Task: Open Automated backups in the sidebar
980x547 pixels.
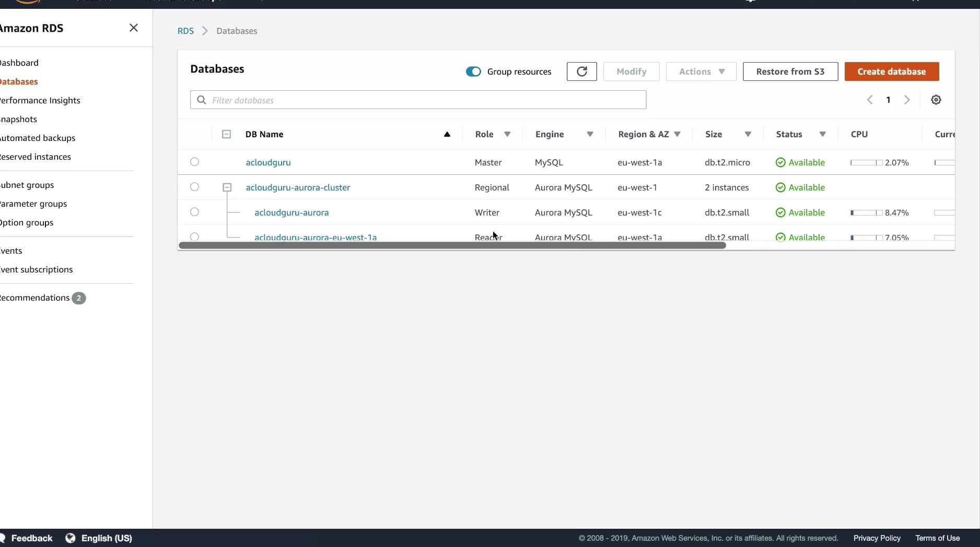Action: coord(38,138)
